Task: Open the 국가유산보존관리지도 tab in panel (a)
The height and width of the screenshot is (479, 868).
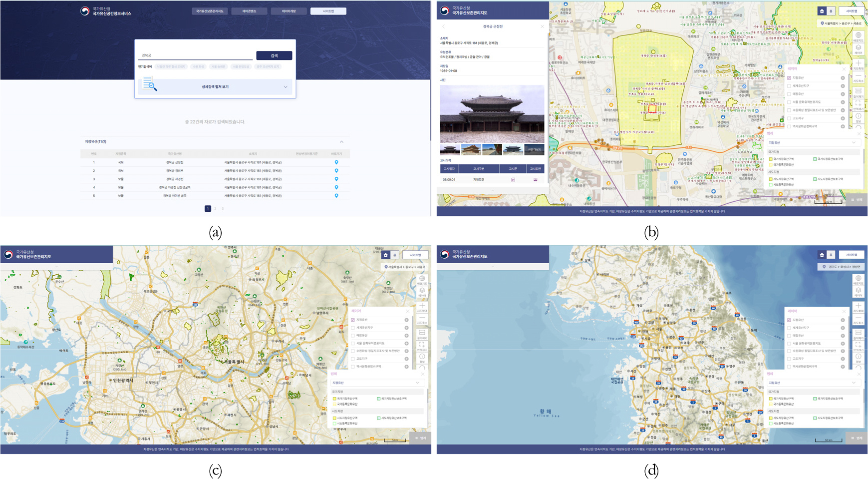Action: tap(210, 11)
